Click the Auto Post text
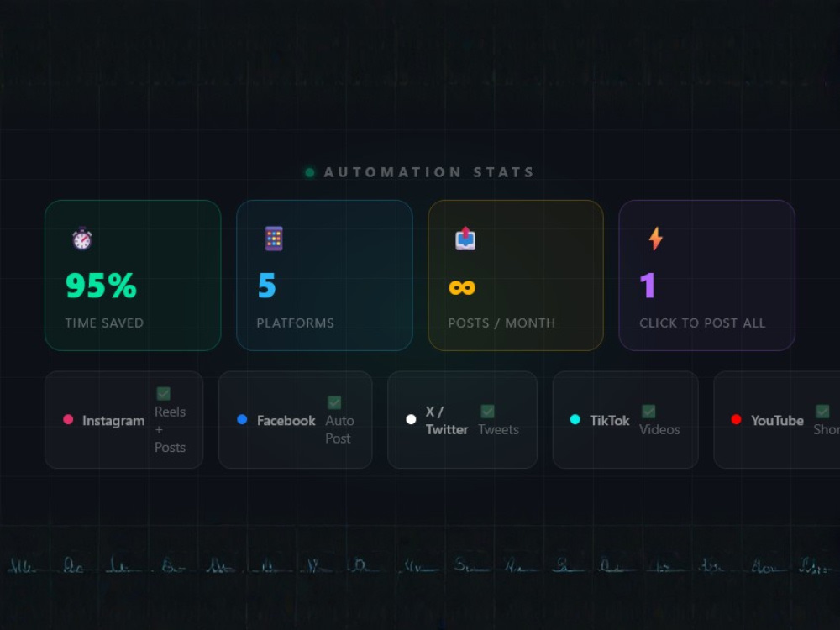This screenshot has height=630, width=840. tap(339, 429)
